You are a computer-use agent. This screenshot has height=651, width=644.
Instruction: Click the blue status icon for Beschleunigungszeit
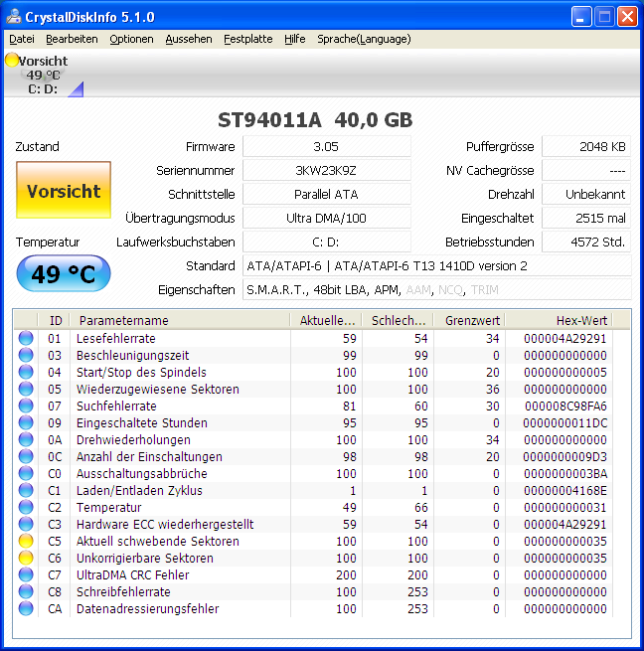(x=26, y=356)
